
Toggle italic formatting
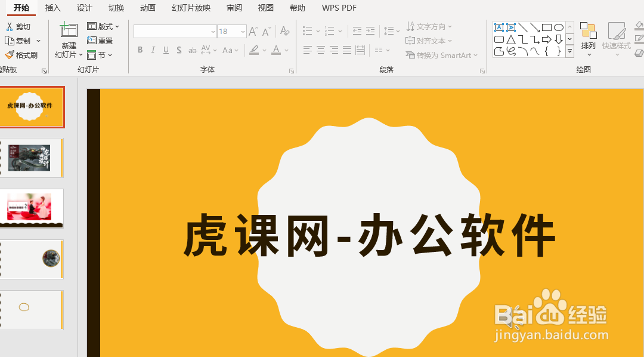(153, 50)
